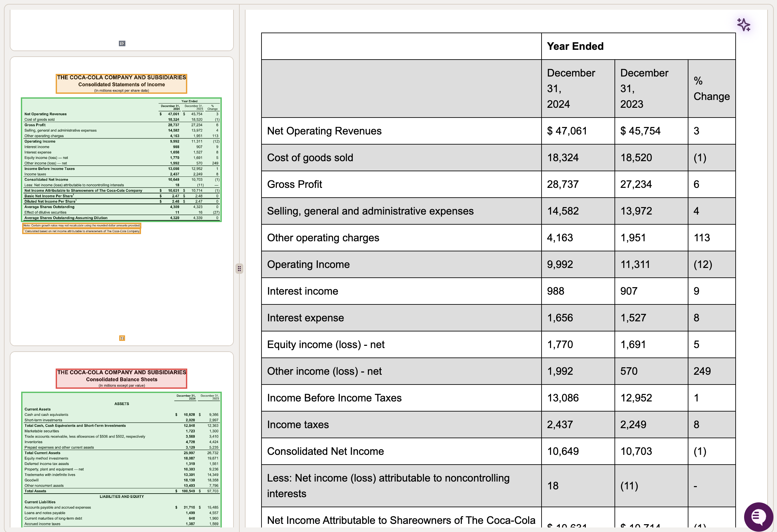Click the 'Income taxes' row label
777x532 pixels.
(401, 425)
